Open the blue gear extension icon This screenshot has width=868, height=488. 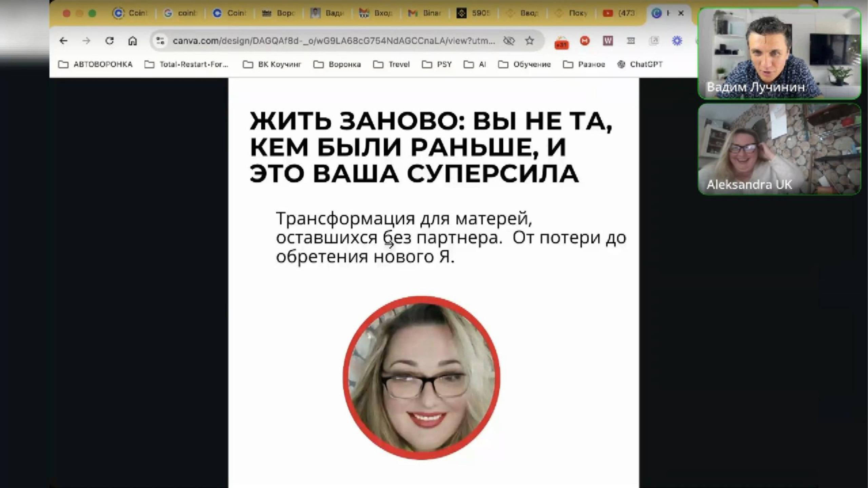(677, 41)
